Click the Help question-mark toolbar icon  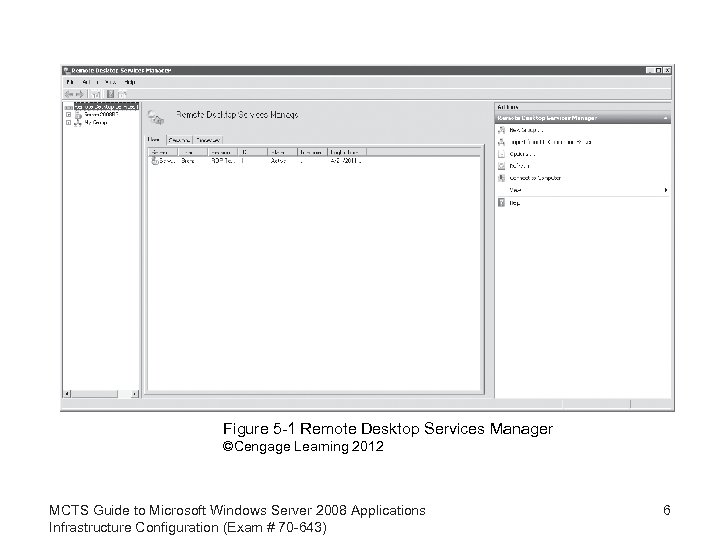(x=110, y=94)
